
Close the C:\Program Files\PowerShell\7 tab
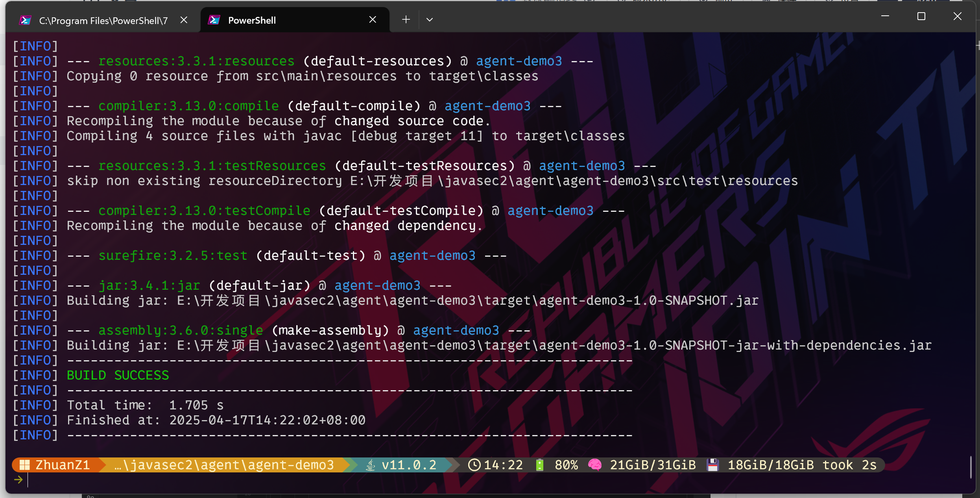tap(184, 20)
